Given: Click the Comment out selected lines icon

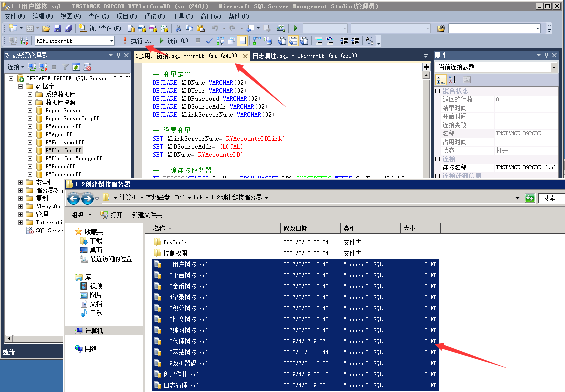Looking at the screenshot, I should (319, 41).
